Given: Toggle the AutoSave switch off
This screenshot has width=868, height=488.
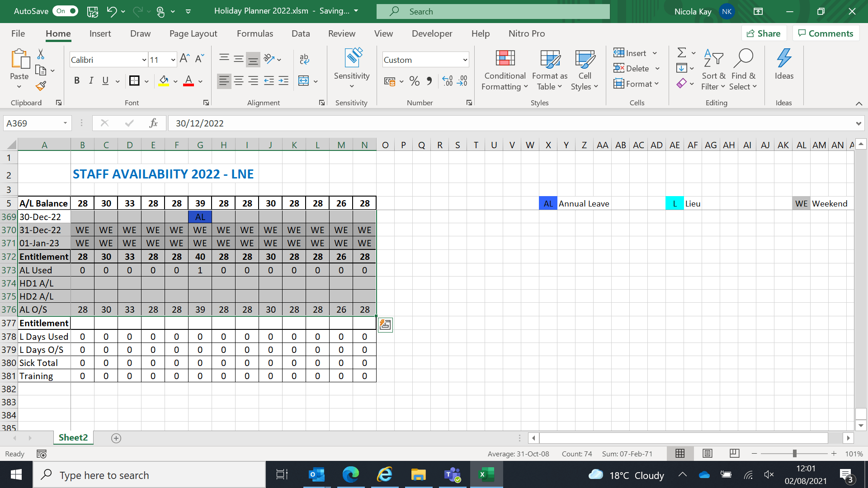Looking at the screenshot, I should 66,11.
